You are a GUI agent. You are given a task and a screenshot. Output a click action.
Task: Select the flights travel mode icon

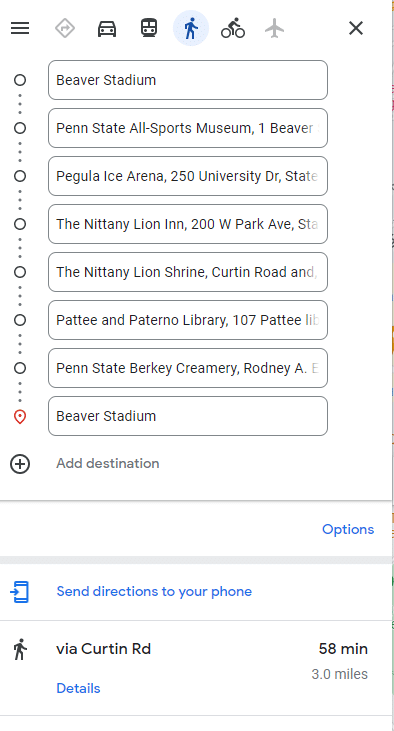point(275,28)
